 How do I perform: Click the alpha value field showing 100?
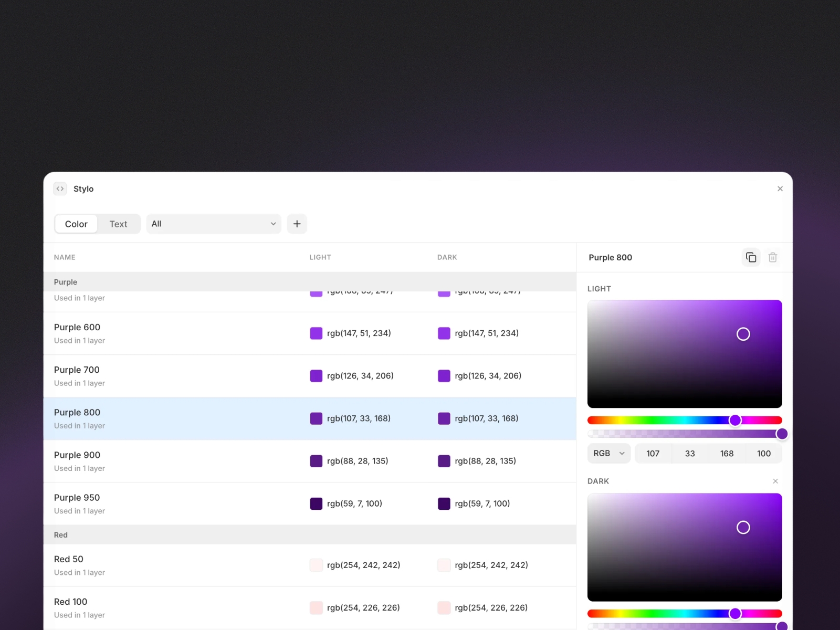coord(764,453)
